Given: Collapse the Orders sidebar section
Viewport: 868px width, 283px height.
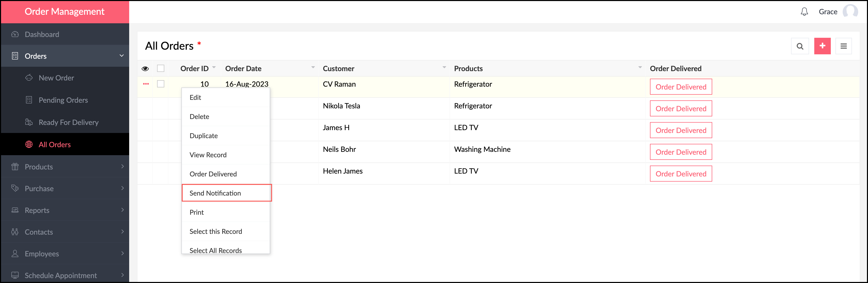Looking at the screenshot, I should [x=121, y=56].
